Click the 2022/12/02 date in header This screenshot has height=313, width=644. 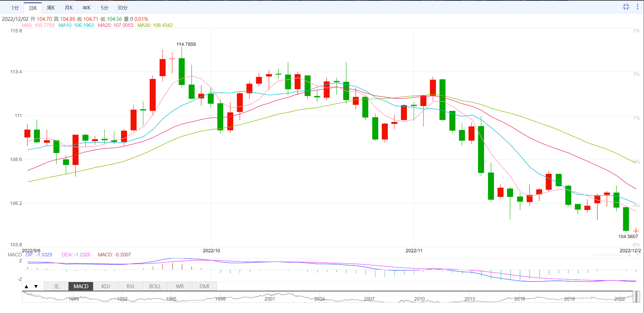pyautogui.click(x=15, y=19)
